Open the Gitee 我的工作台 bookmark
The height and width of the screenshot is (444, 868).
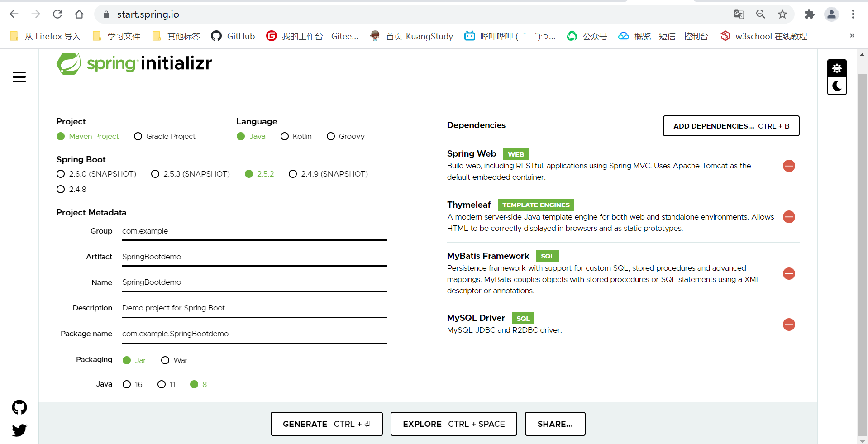coord(313,36)
